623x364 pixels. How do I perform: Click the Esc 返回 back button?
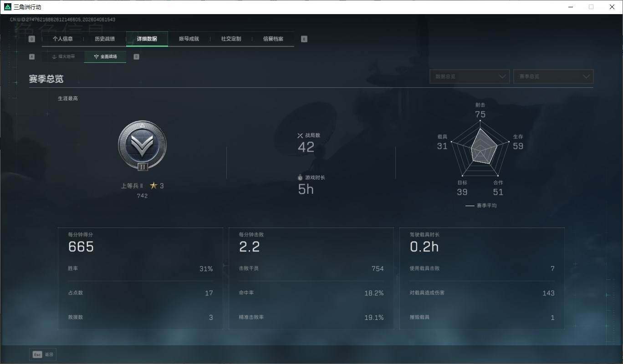click(43, 354)
